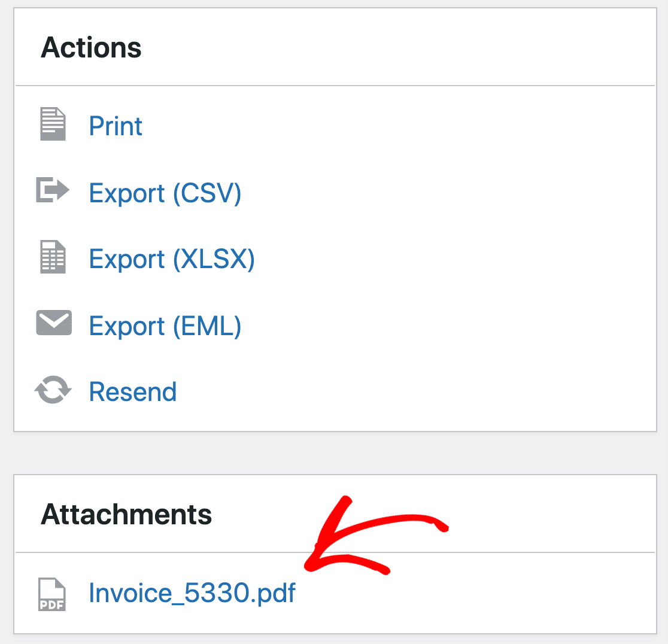The width and height of the screenshot is (668, 644).
Task: Export the entry as an EML file
Action: pos(165,326)
